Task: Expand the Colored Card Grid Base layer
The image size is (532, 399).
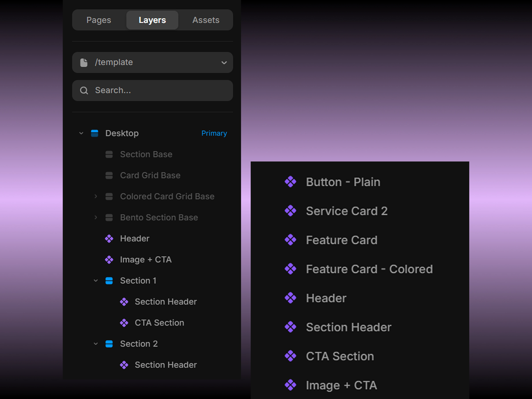Action: (96, 197)
